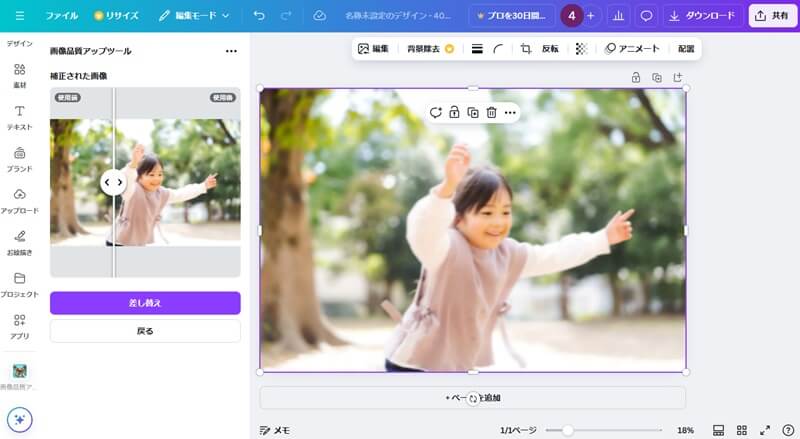Select the 画像品質アップ app thumbnail
800x439 pixels.
(19, 371)
